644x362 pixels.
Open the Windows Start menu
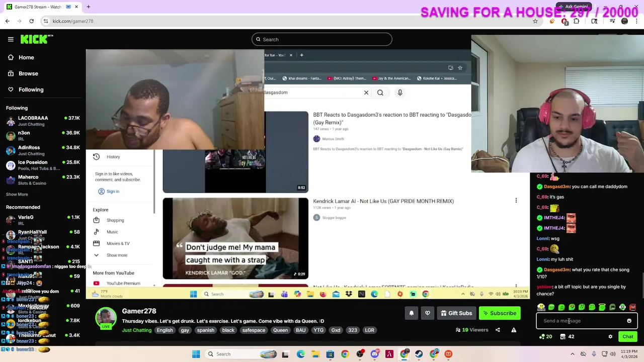(196, 354)
